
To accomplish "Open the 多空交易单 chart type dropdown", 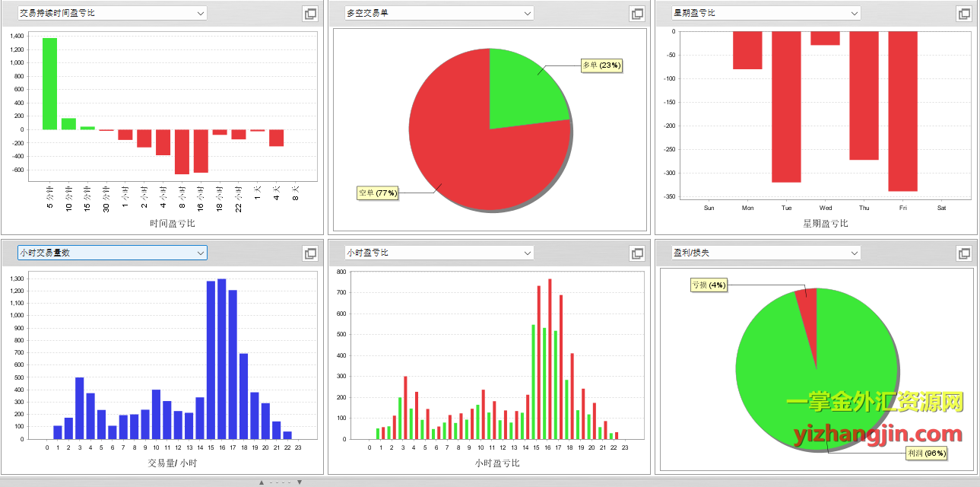I will [x=528, y=13].
